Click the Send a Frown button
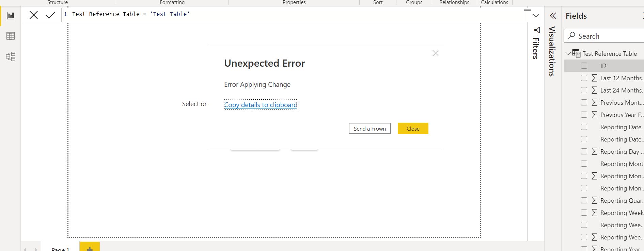 [x=370, y=129]
